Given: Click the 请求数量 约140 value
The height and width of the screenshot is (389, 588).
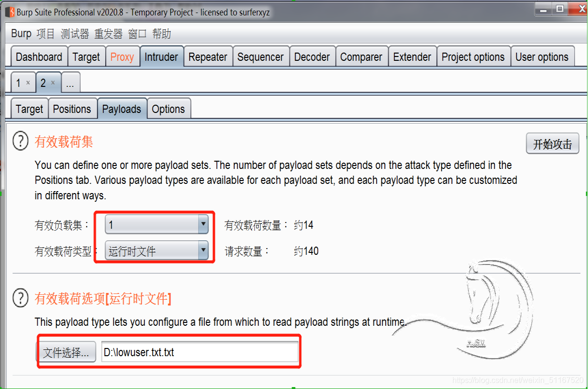Looking at the screenshot, I should click(x=306, y=251).
